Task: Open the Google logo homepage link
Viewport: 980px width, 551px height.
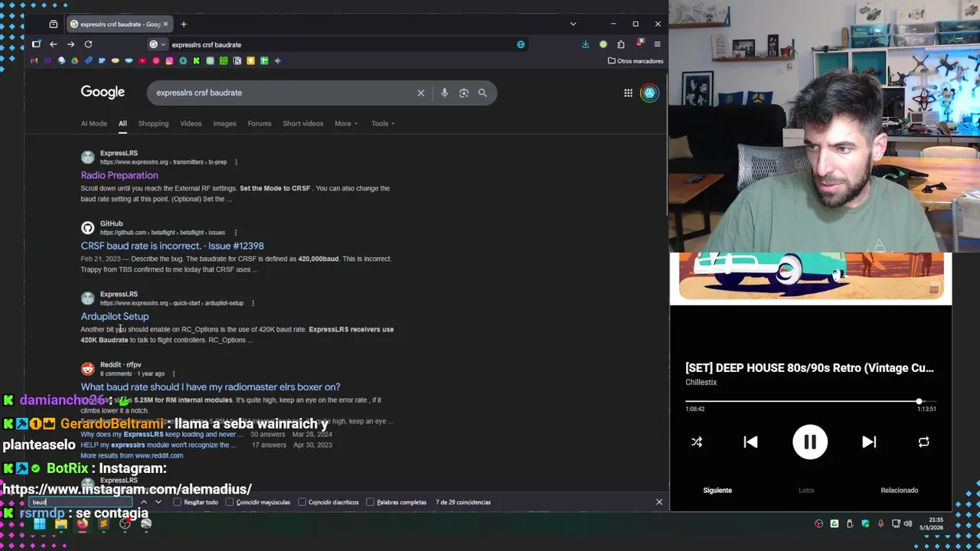Action: click(x=103, y=92)
